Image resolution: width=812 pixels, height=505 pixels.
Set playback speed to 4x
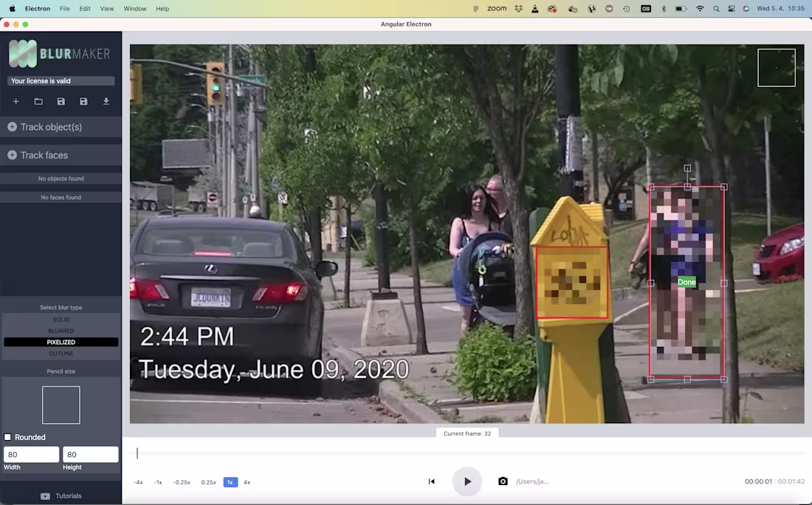click(247, 482)
